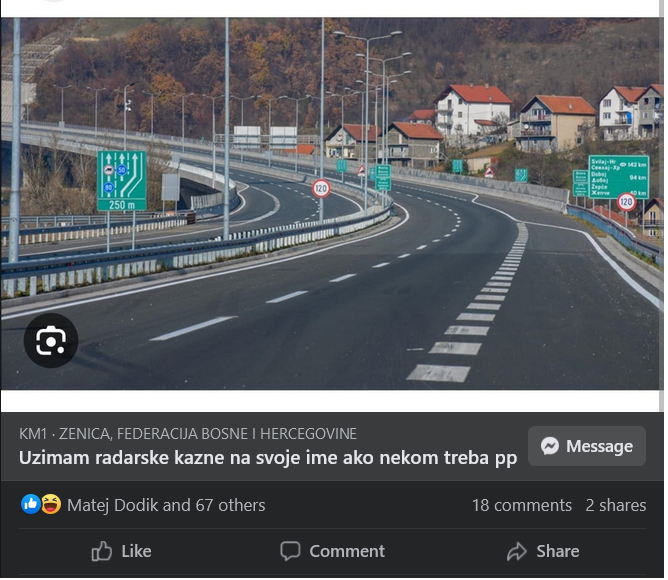This screenshot has height=580, width=668.
Task: Click the KM1 Zenica location text
Action: [188, 435]
